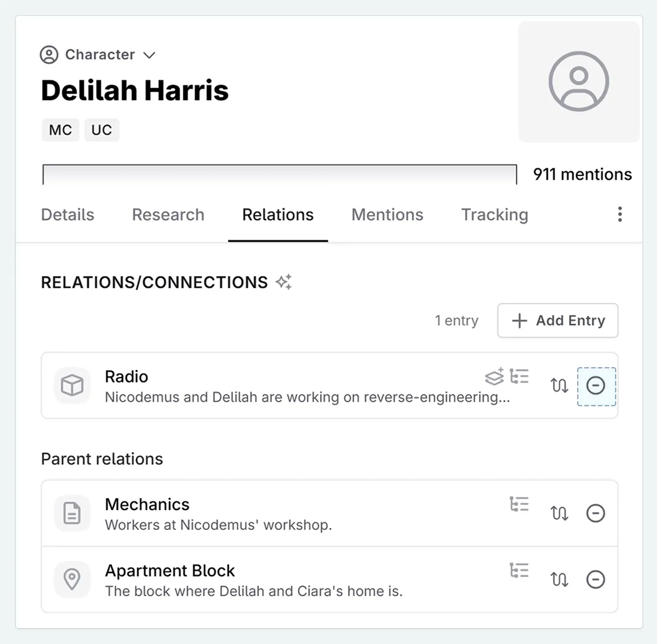Screen dimensions: 657x644
Task: Click the Add Entry button
Action: [557, 321]
